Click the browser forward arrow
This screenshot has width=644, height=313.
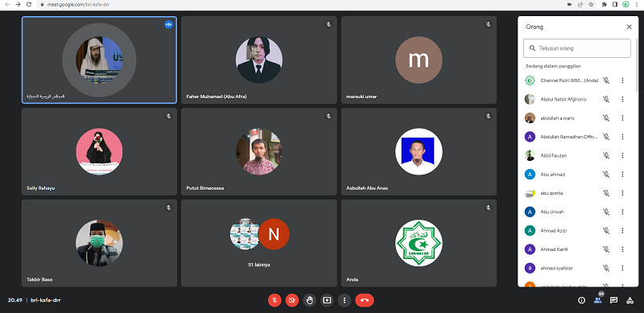click(x=18, y=5)
